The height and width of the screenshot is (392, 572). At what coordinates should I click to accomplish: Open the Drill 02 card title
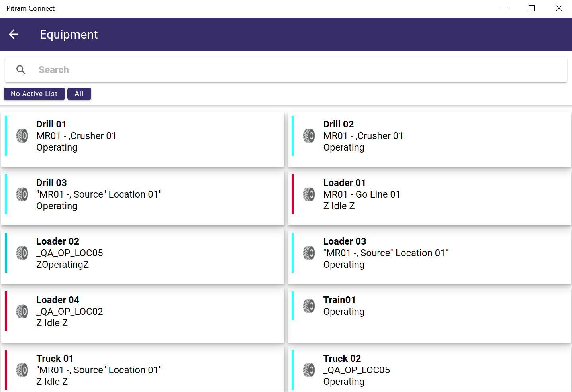coord(338,124)
